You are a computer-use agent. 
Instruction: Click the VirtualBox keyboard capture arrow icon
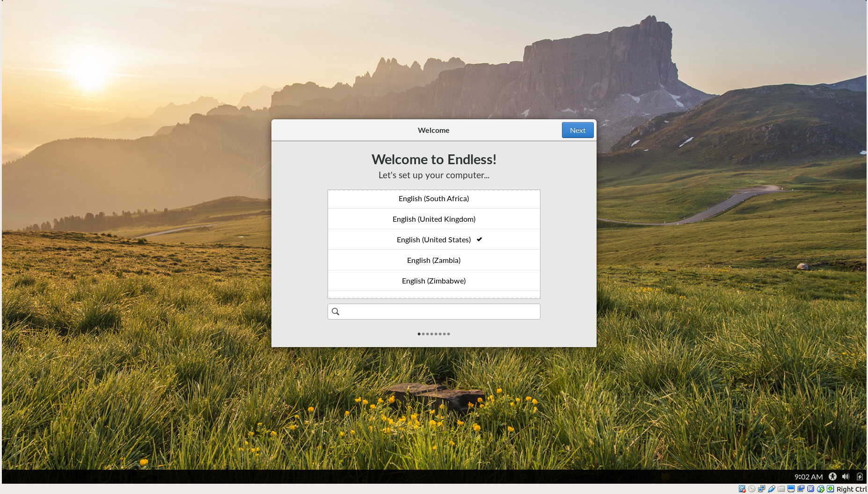pos(830,489)
